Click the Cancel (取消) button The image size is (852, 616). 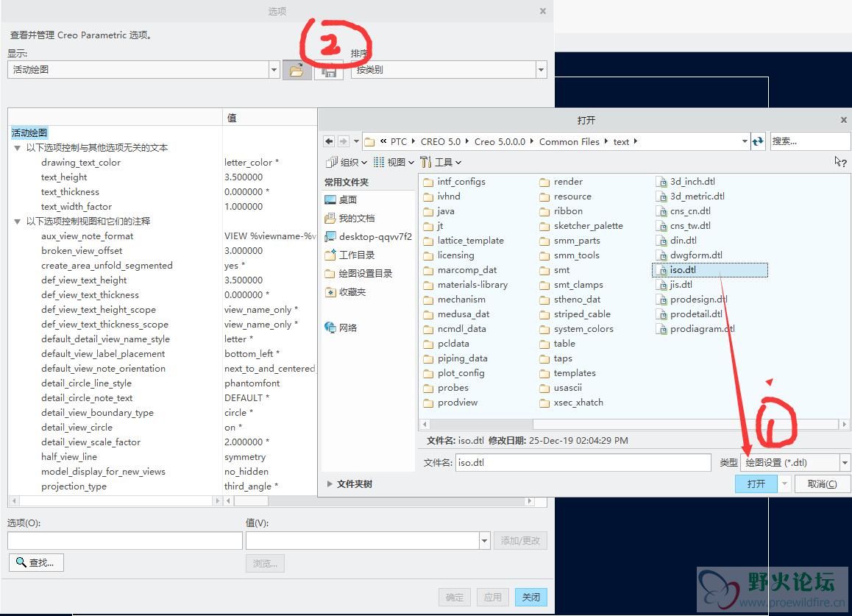coord(822,484)
